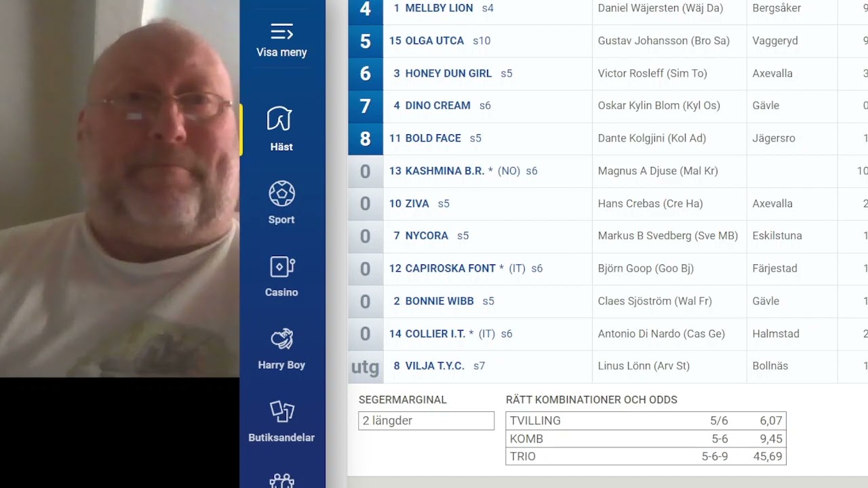868x488 pixels.
Task: Click the people icon below Butiksandelar
Action: pos(281,481)
